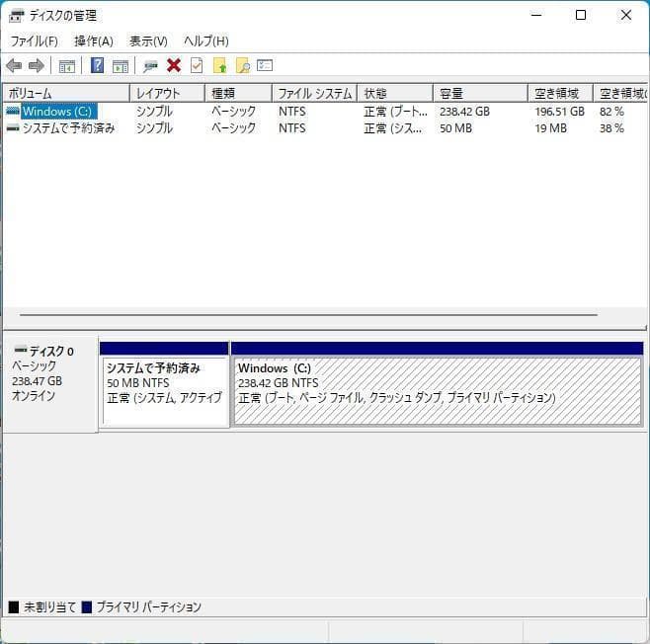This screenshot has width=650, height=644.
Task: Click the プライマリ パーティション legend label
Action: 149,607
